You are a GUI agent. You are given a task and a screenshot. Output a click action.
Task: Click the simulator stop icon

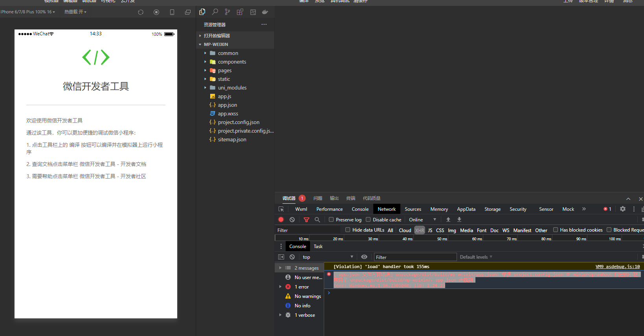click(x=156, y=12)
